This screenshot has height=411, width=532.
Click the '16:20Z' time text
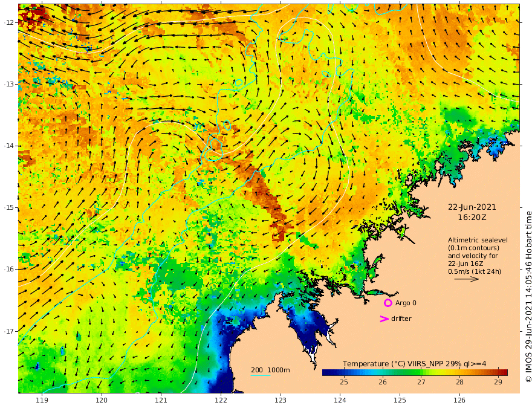(x=472, y=218)
